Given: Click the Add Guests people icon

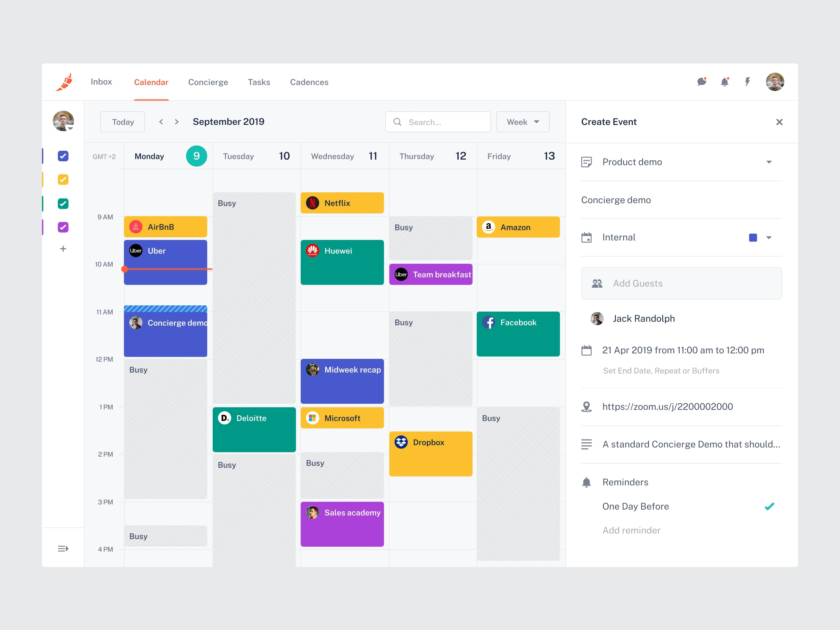Looking at the screenshot, I should pos(597,283).
